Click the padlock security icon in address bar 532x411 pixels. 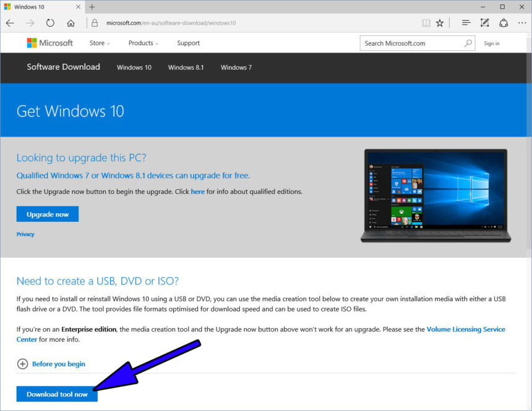tap(95, 23)
